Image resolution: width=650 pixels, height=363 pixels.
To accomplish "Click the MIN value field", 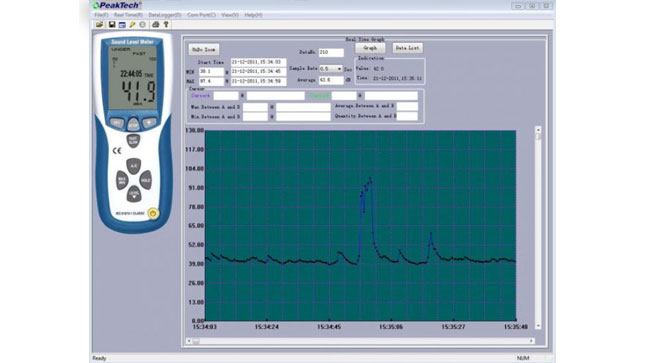I will (211, 72).
